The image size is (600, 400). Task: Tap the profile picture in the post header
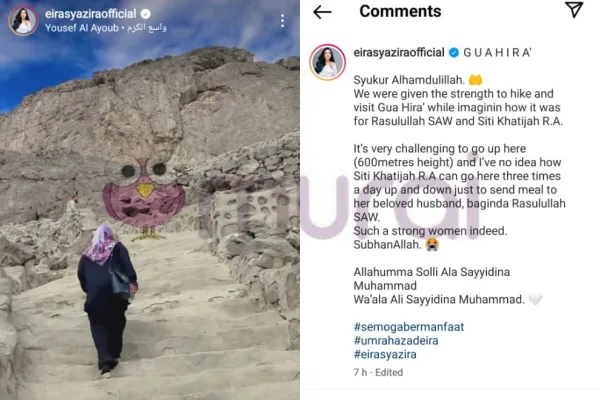(23, 21)
